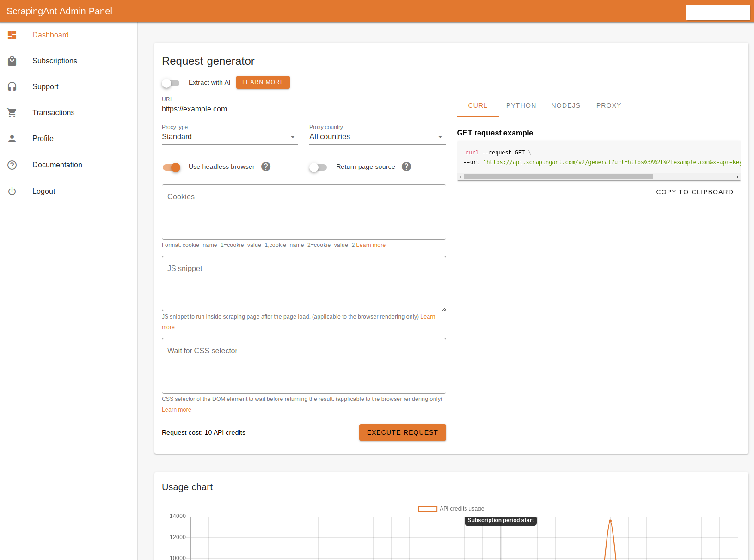Image resolution: width=754 pixels, height=560 pixels.
Task: Click the curl code example text
Action: [599, 157]
